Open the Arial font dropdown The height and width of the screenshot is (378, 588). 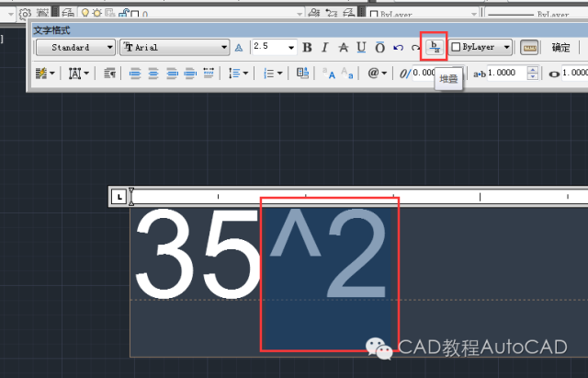tap(175, 48)
